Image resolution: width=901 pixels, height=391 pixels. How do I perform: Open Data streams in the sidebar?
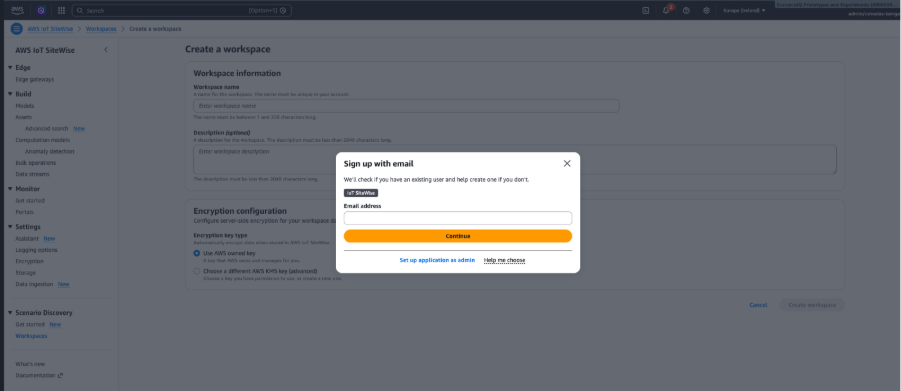click(x=32, y=174)
